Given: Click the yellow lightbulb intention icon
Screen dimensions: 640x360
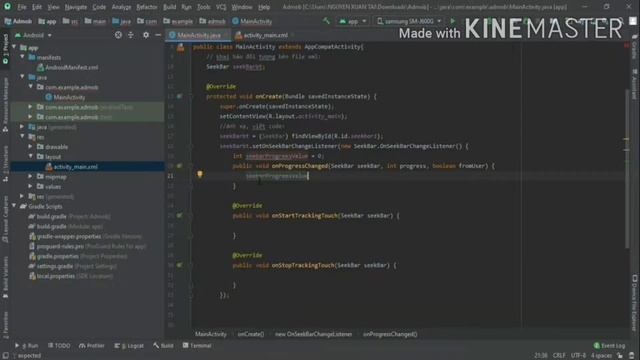Looking at the screenshot, I should [200, 174].
